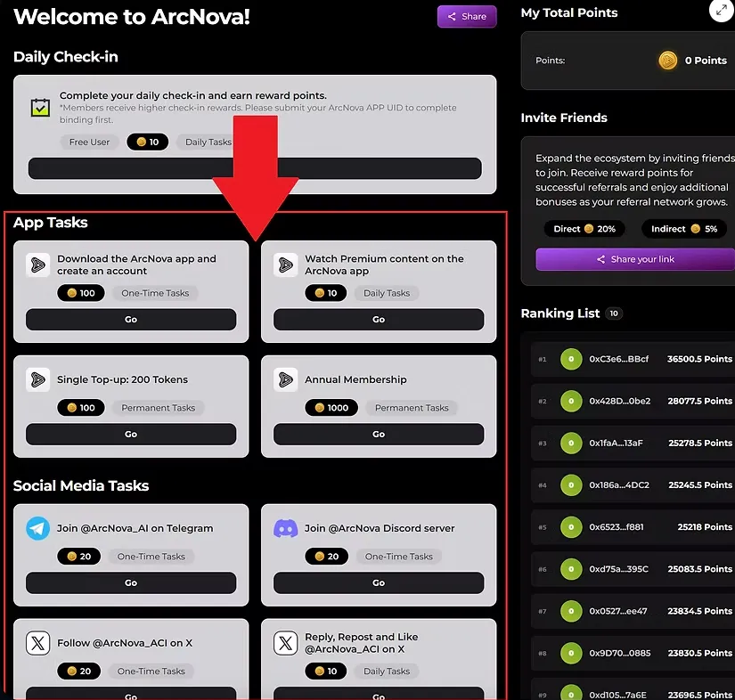The width and height of the screenshot is (735, 700).
Task: Start the Annual Membership task with Go
Action: [x=379, y=435]
